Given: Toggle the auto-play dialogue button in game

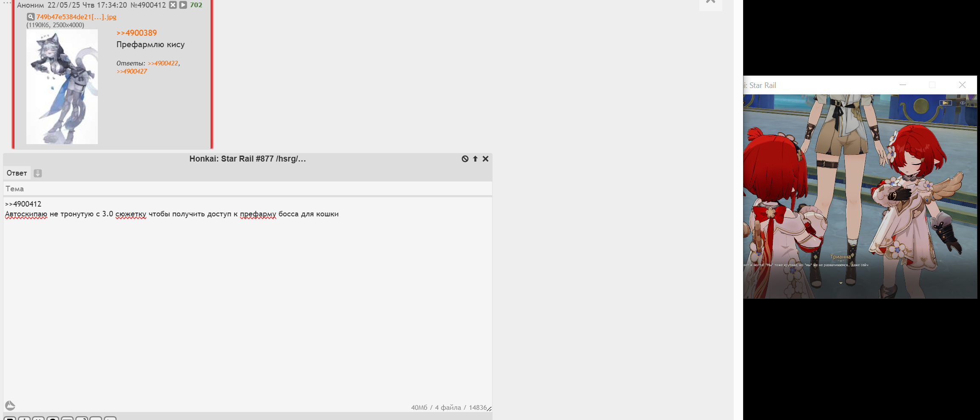Looking at the screenshot, I should 945,103.
